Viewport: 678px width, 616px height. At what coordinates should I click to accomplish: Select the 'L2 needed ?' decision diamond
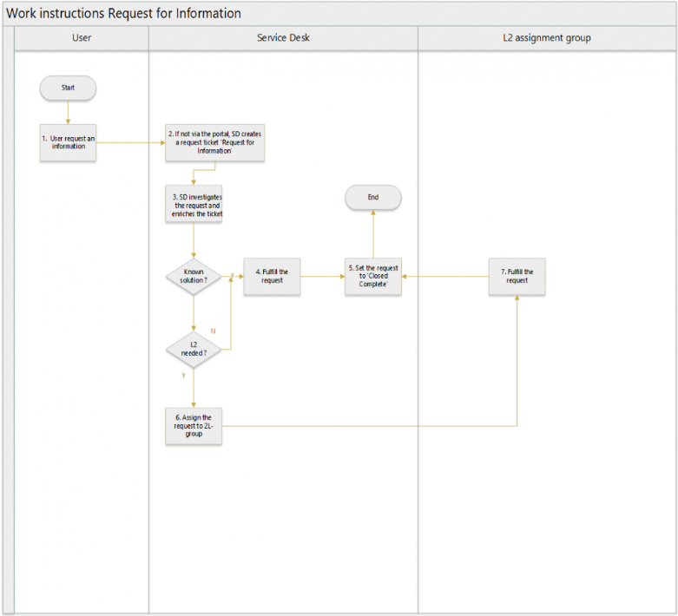194,349
